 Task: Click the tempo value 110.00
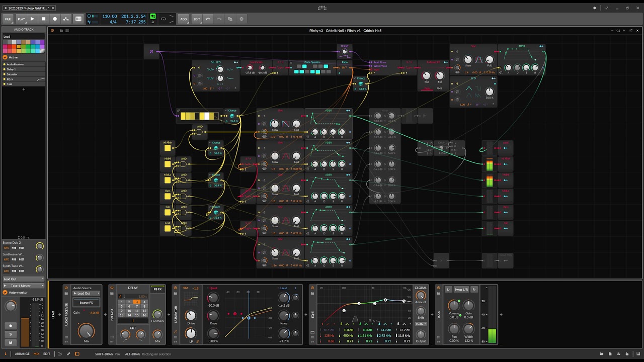pyautogui.click(x=110, y=16)
